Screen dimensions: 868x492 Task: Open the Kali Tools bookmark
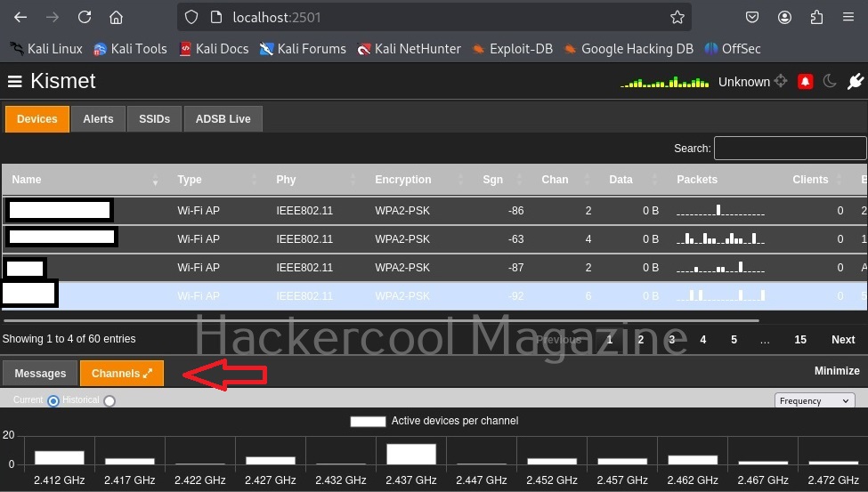[x=130, y=49]
